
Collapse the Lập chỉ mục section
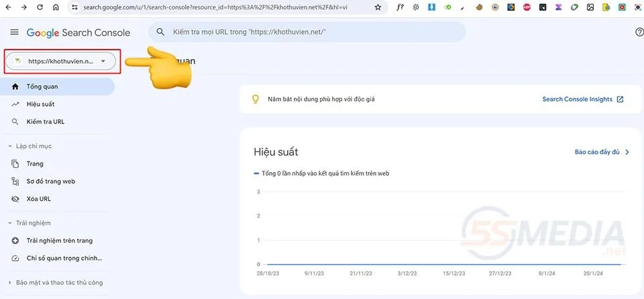10,146
